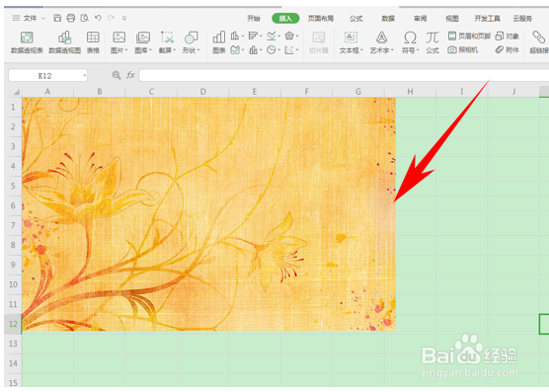
Task: Open the 开发工具 tab
Action: [487, 18]
